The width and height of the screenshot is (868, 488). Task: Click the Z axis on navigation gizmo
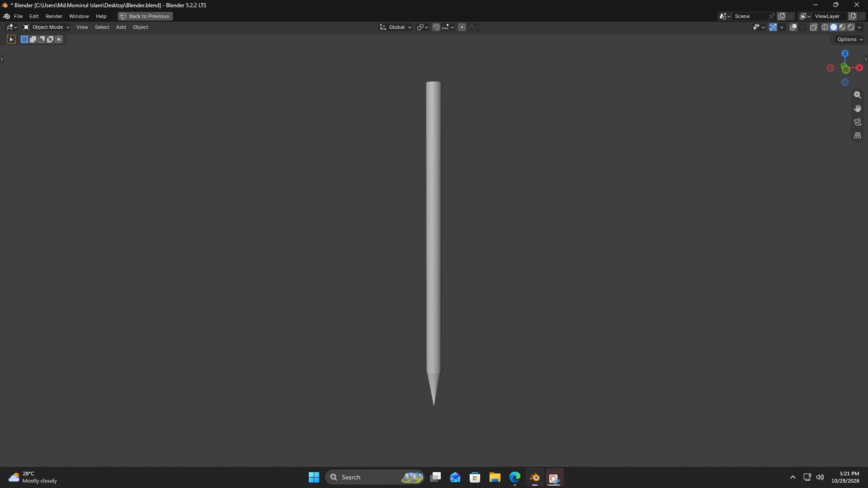pyautogui.click(x=844, y=53)
